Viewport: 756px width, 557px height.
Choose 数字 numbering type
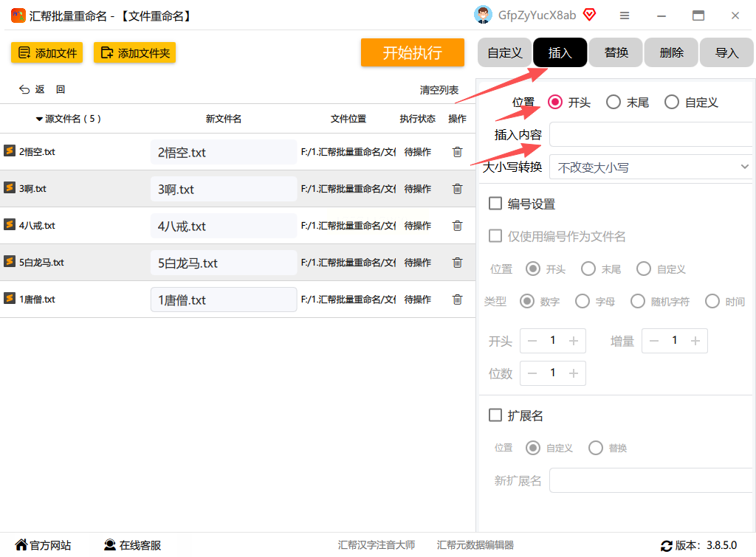[527, 301]
